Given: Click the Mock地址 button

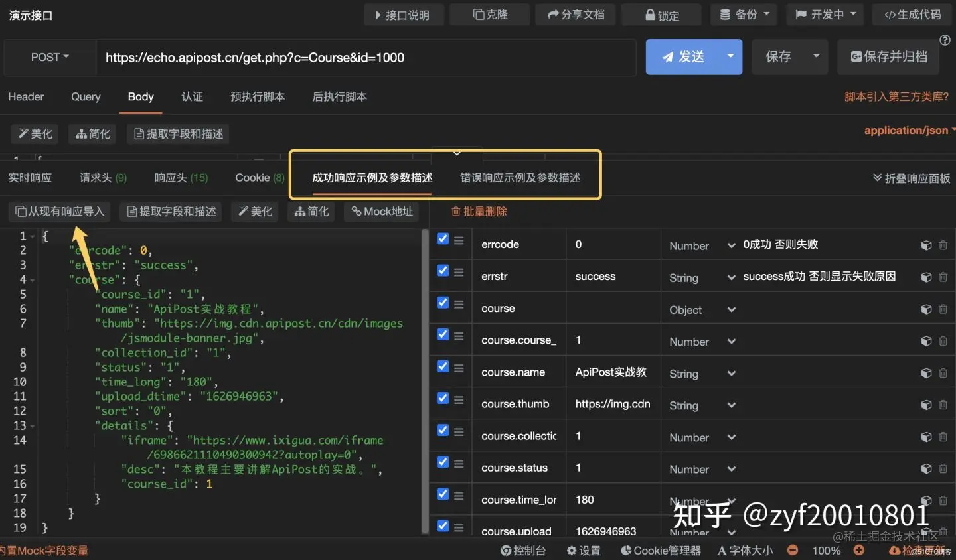Looking at the screenshot, I should tap(382, 212).
